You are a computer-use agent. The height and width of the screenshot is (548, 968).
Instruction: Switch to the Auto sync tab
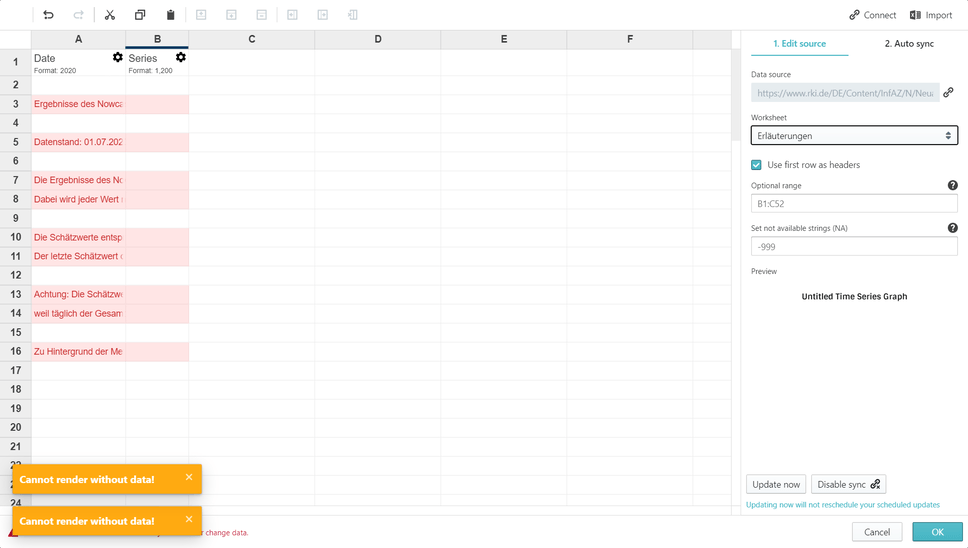[909, 44]
